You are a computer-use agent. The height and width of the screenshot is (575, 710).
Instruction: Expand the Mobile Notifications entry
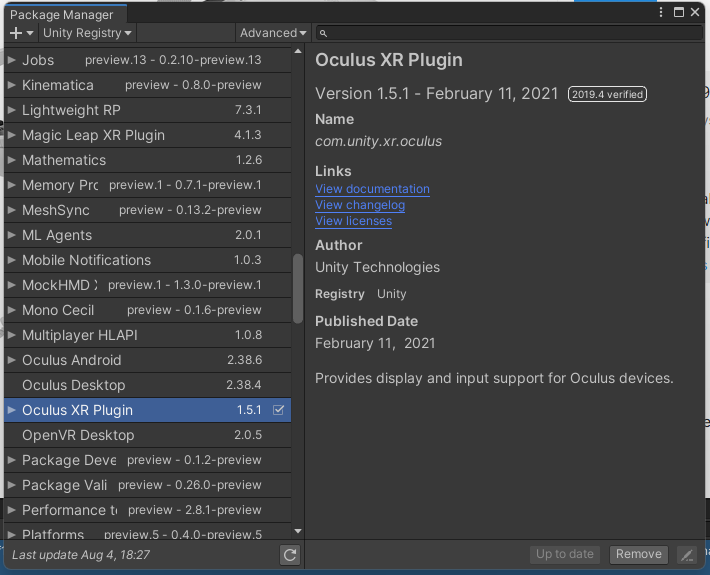pyautogui.click(x=12, y=260)
